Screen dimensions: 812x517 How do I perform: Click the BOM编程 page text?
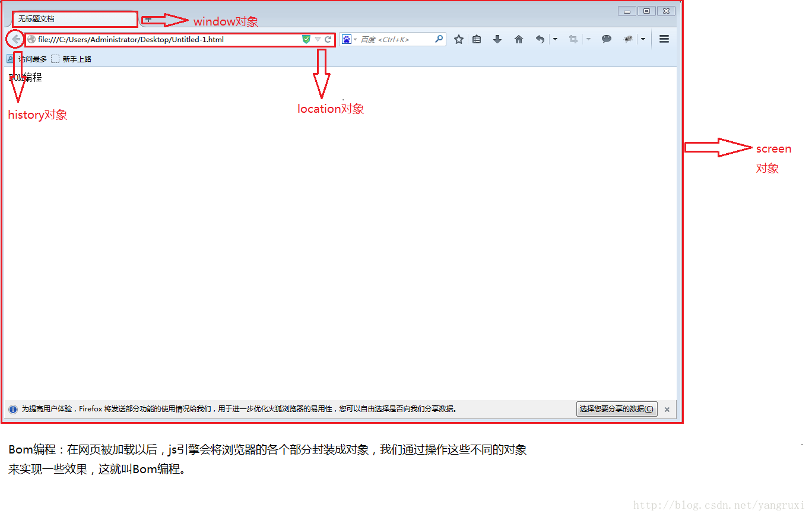point(26,77)
